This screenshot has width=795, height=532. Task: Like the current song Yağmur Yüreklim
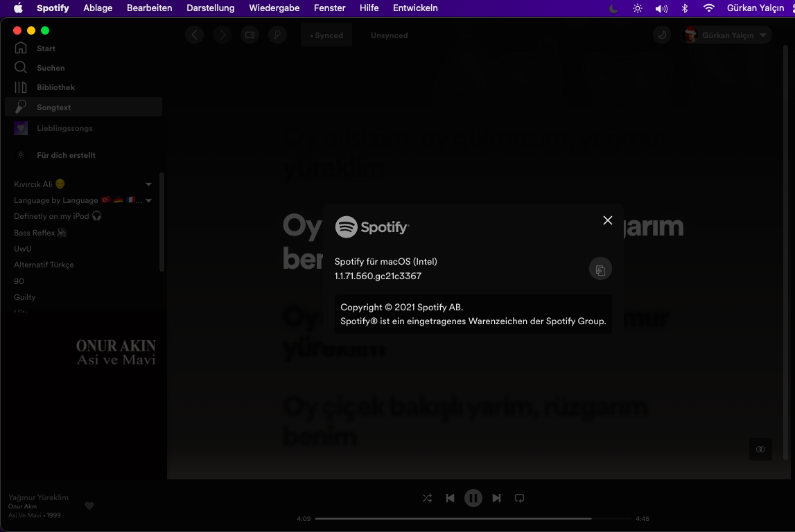click(89, 506)
